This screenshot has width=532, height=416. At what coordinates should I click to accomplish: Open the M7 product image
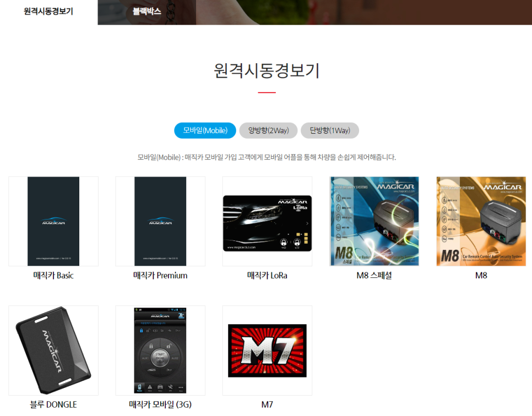coord(267,350)
